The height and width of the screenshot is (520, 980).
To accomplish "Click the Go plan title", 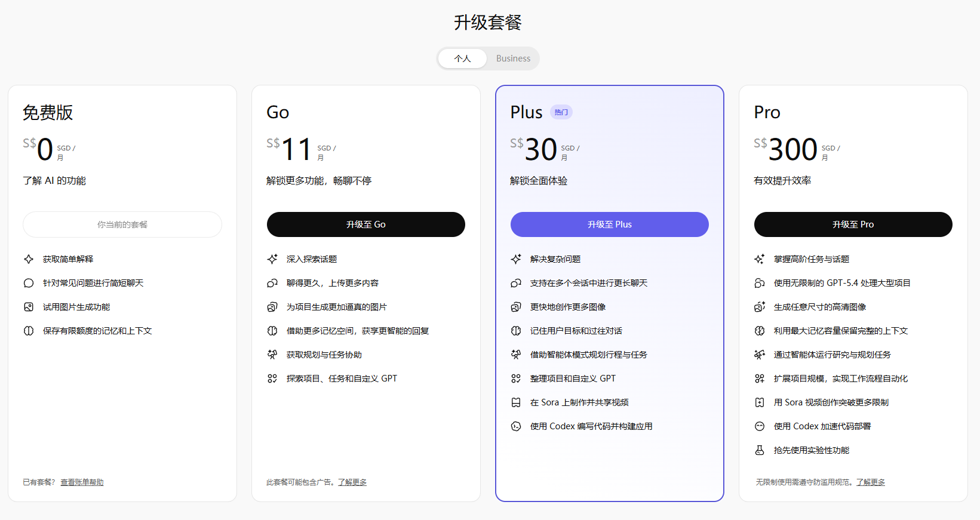I will tap(278, 112).
